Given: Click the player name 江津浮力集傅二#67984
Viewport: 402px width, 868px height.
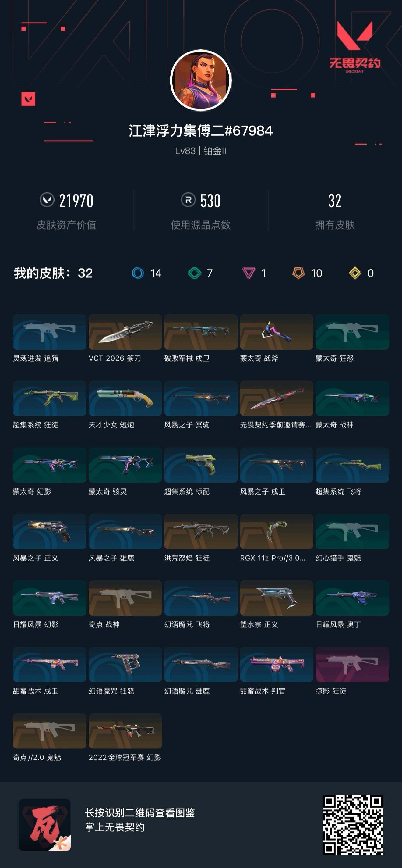Looking at the screenshot, I should tap(201, 131).
